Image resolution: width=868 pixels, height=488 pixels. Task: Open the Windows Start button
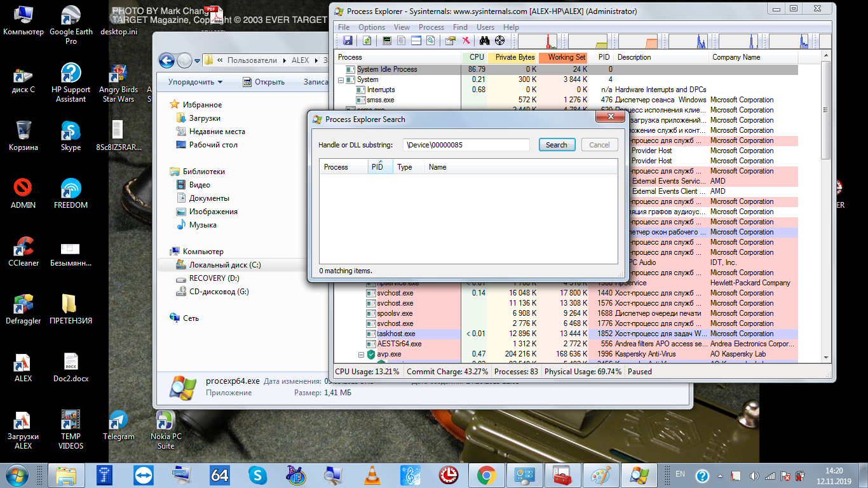point(16,475)
